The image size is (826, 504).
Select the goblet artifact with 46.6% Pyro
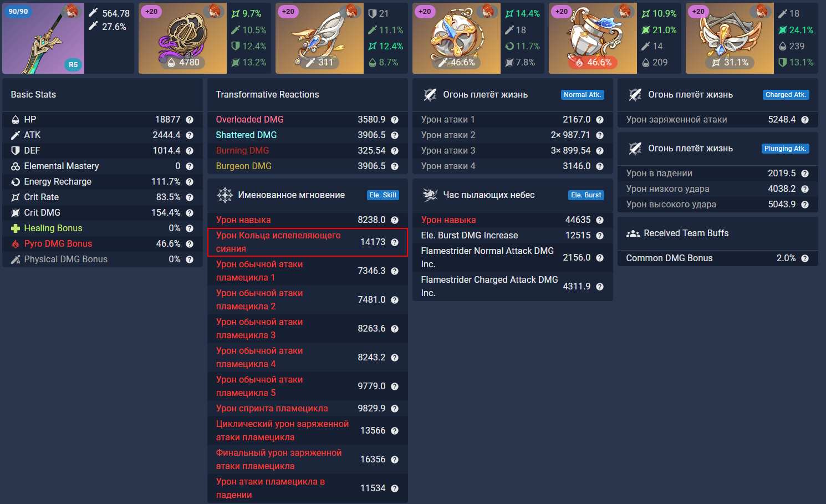click(x=593, y=38)
